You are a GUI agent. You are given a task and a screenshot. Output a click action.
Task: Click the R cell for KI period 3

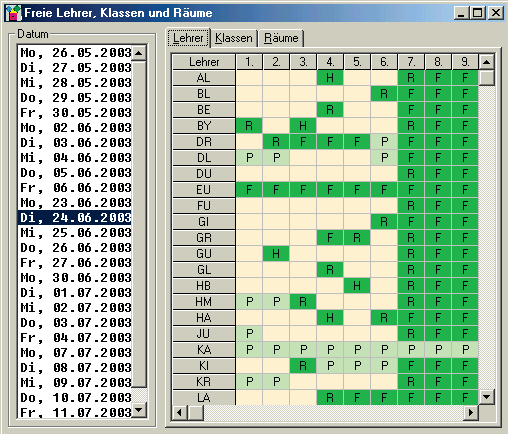tap(303, 366)
